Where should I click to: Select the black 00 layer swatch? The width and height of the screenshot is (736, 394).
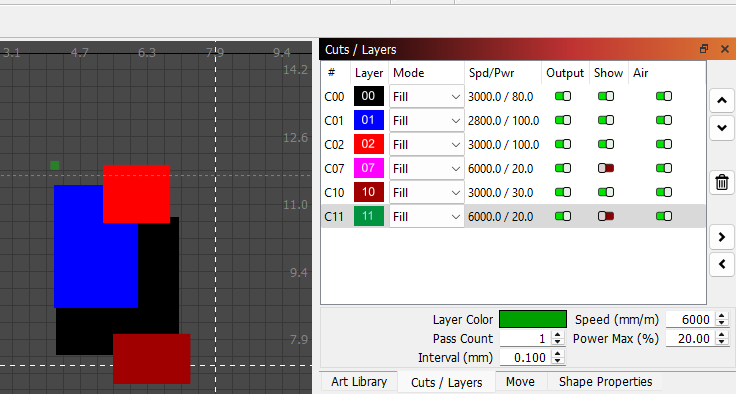368,96
